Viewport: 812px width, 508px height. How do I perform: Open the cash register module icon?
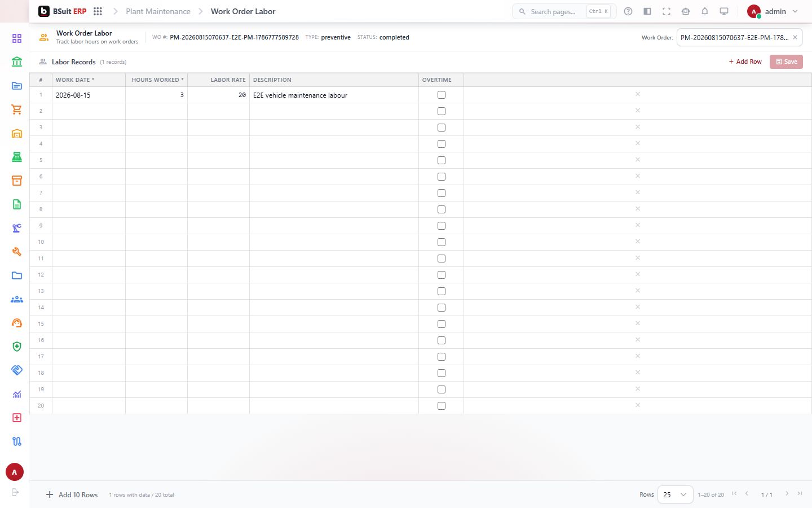pyautogui.click(x=17, y=157)
